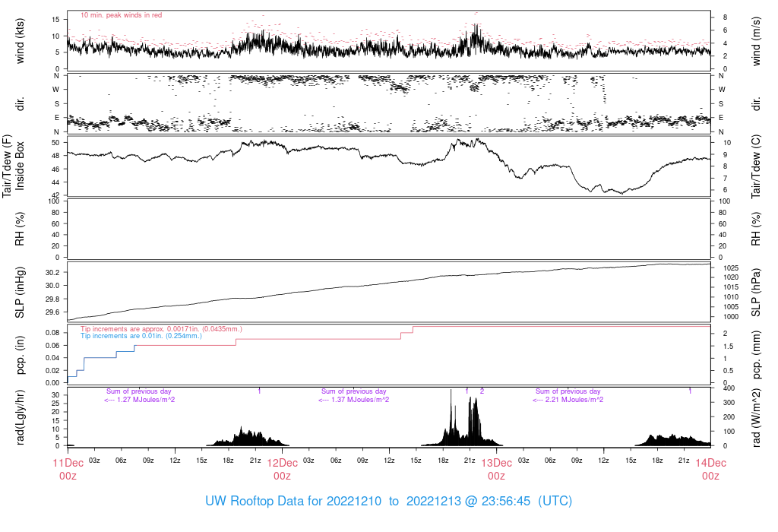Click the blue 'Tip increments are 0.01in.' note

pyautogui.click(x=141, y=336)
